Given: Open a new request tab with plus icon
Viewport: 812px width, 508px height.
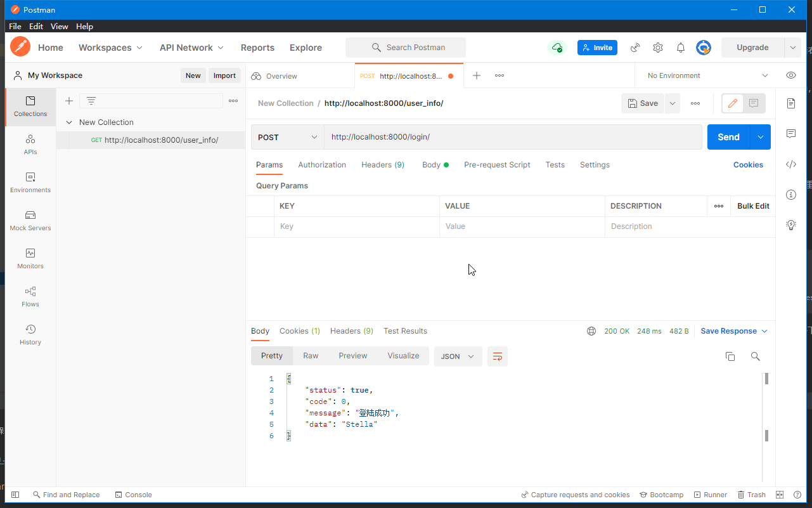Looking at the screenshot, I should (477, 75).
